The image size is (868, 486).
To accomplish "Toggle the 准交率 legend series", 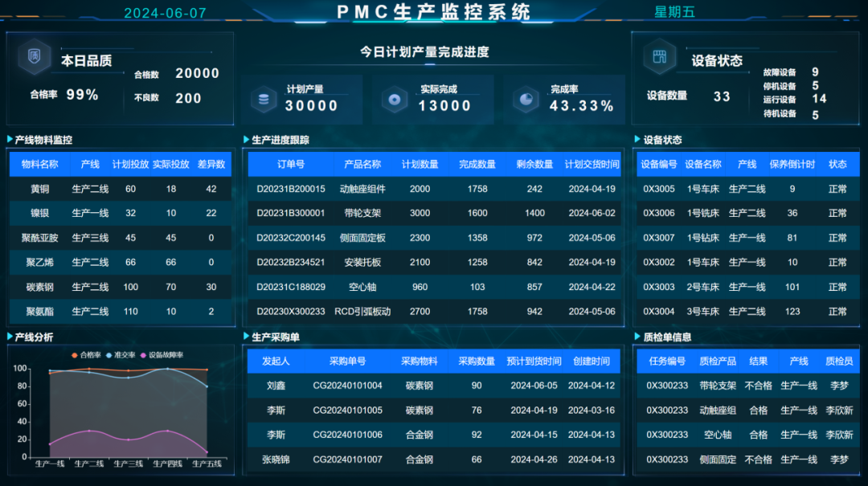I will 120,355.
